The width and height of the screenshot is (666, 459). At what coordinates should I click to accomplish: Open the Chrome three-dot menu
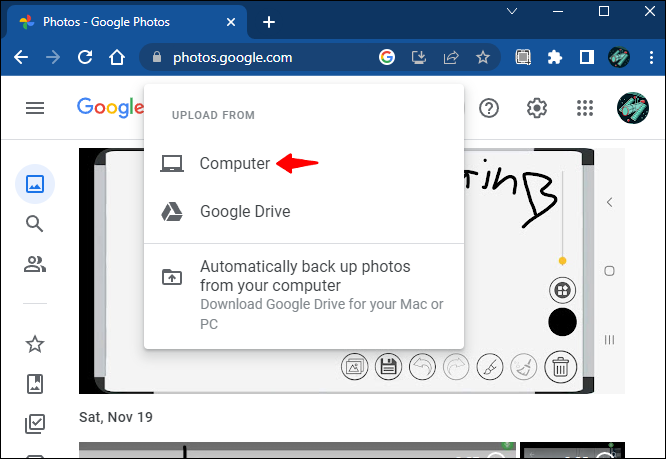click(651, 57)
